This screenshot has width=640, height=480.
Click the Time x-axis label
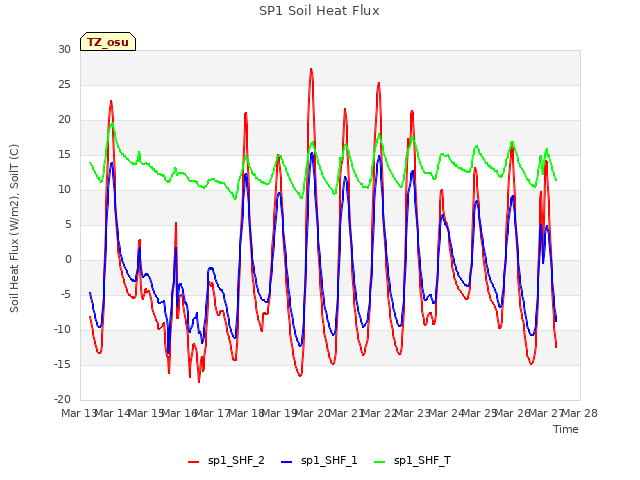566,429
